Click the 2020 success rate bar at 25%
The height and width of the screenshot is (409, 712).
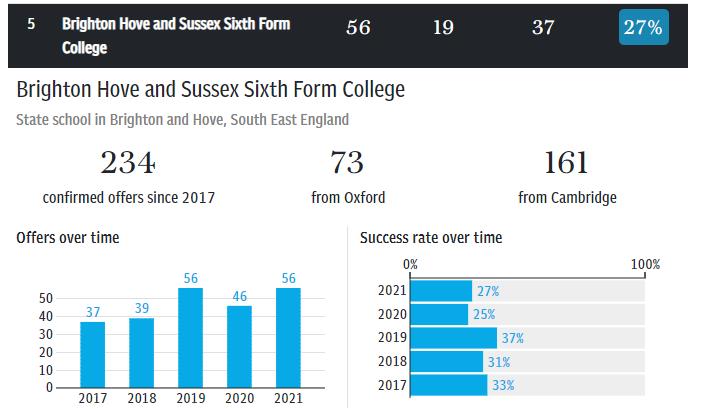click(x=439, y=315)
